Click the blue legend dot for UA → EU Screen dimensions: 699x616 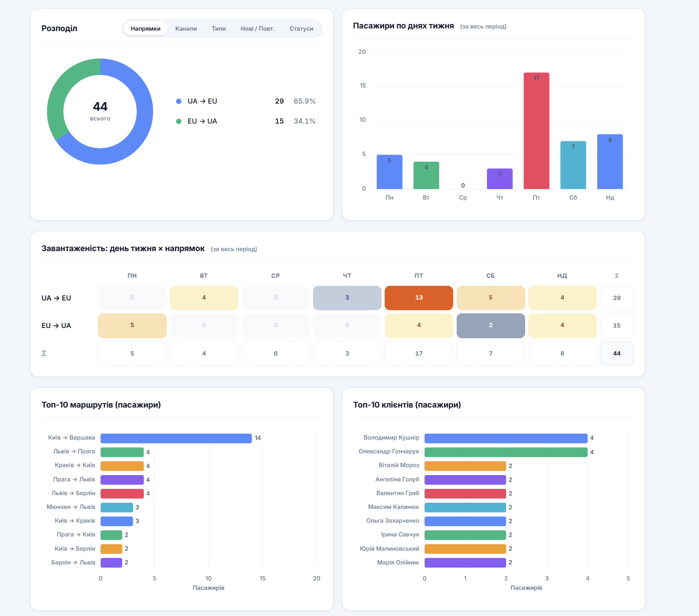[x=179, y=101]
